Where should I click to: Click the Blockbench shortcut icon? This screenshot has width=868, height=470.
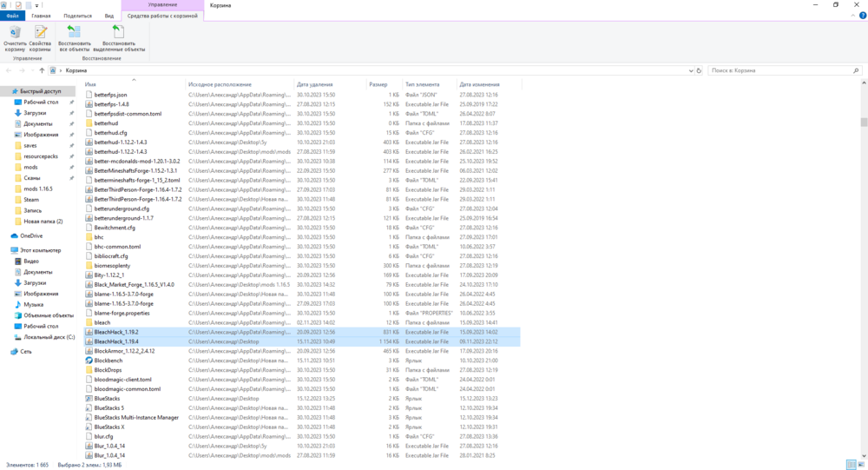[x=89, y=361]
